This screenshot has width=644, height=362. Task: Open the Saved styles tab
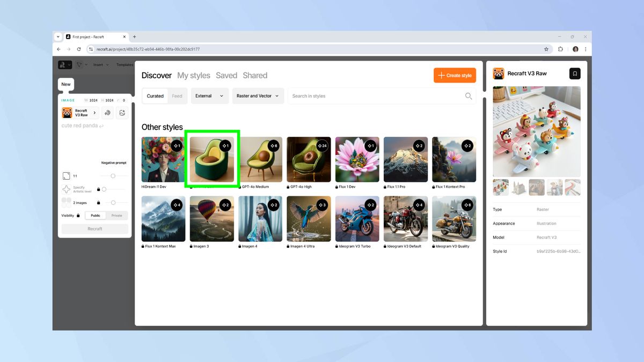click(x=226, y=76)
